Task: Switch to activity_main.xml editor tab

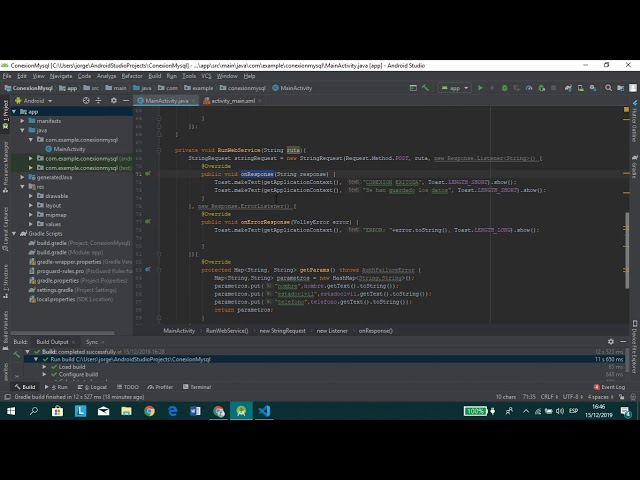Action: [x=233, y=101]
